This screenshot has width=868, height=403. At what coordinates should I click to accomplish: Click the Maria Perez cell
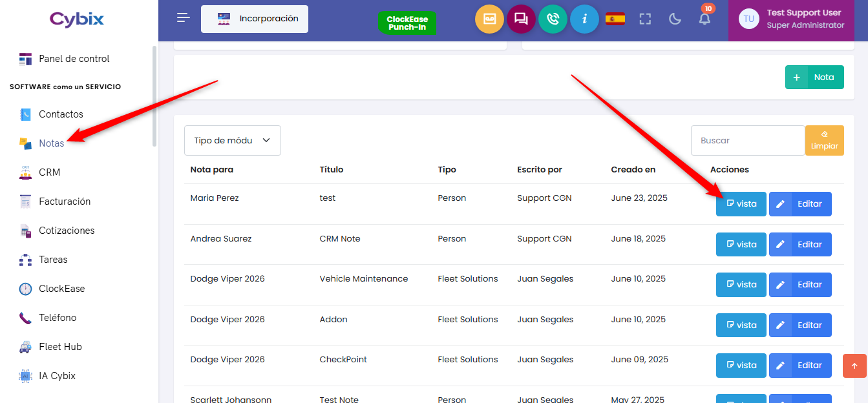click(x=215, y=198)
